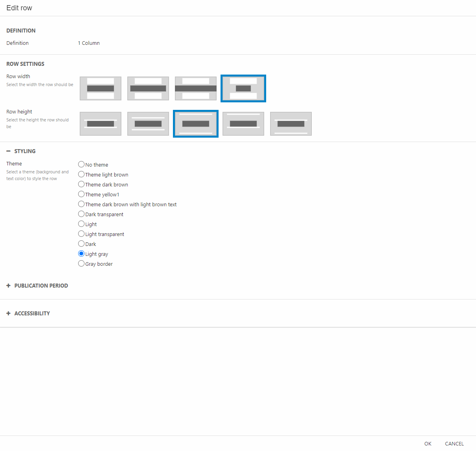This screenshot has height=451, width=476.
Task: Select the fourth row height option
Action: click(x=243, y=124)
